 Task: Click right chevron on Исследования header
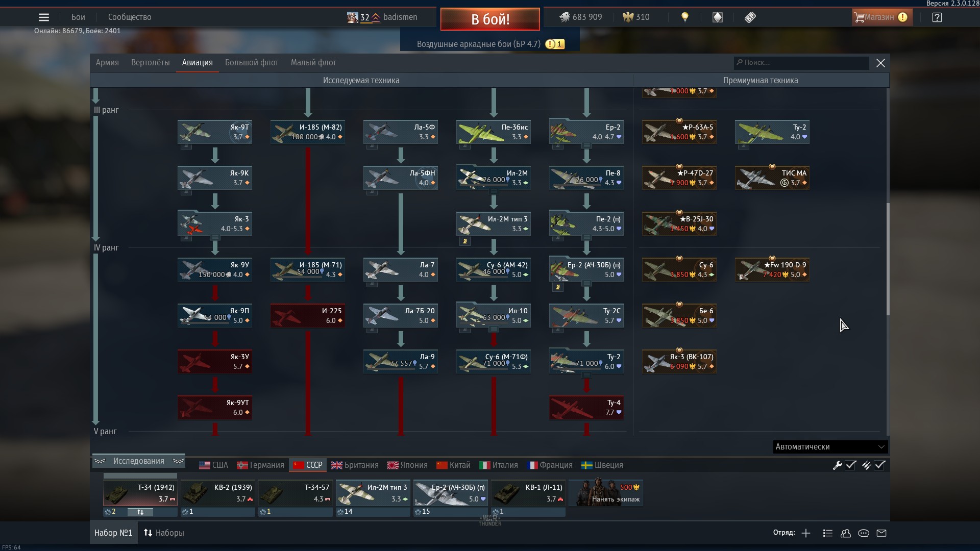(x=178, y=461)
